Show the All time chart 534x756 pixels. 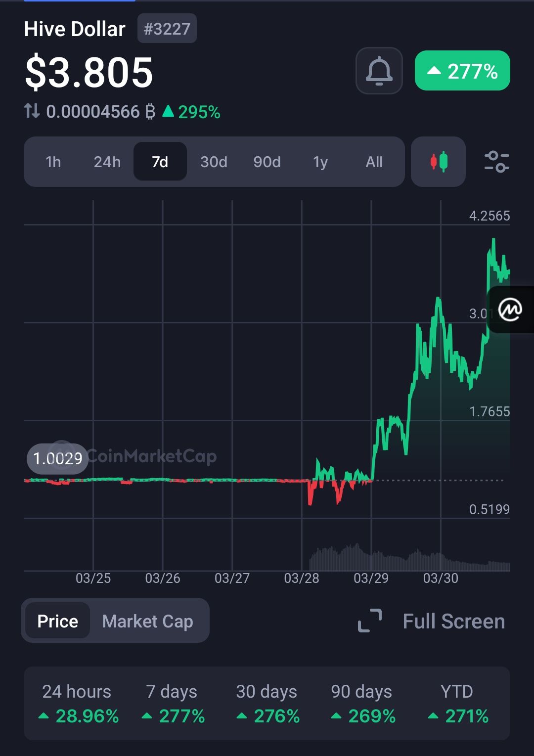click(374, 162)
